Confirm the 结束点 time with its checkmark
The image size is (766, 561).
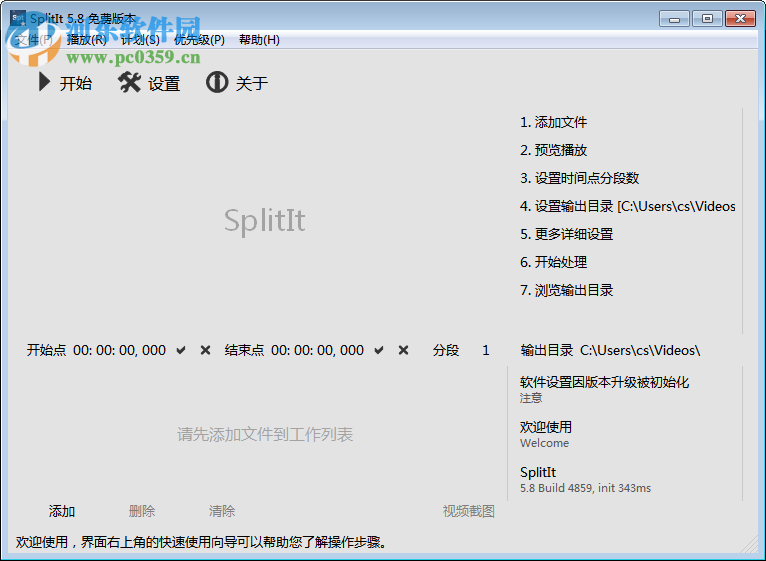coord(379,350)
